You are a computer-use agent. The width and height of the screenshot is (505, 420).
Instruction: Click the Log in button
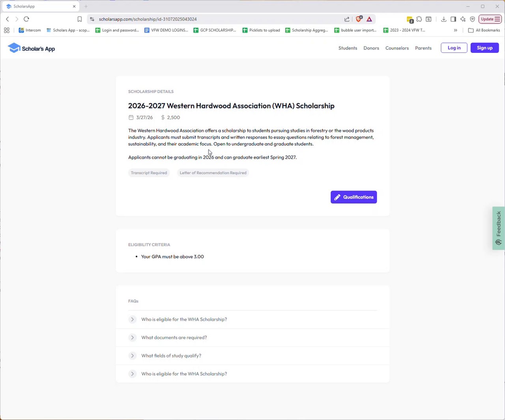point(454,48)
